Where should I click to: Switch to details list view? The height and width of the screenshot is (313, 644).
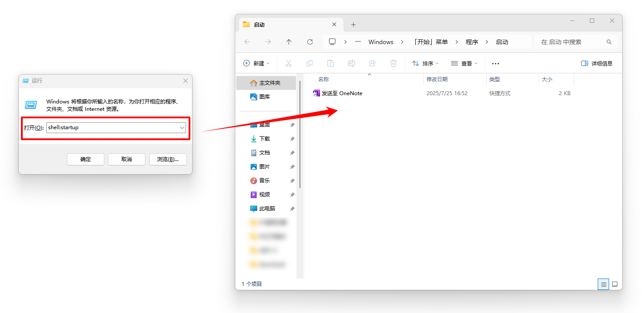[604, 284]
